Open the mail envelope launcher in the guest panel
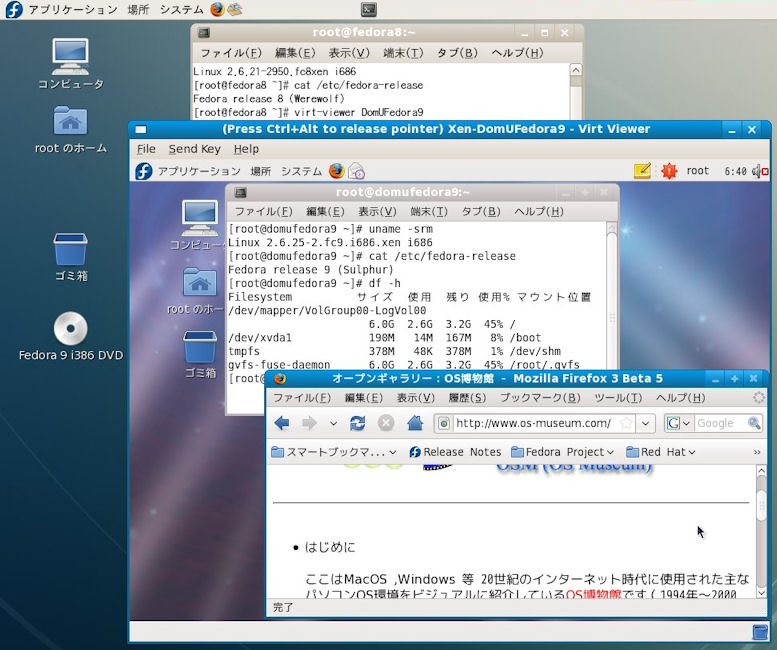This screenshot has width=777, height=650. click(x=356, y=171)
